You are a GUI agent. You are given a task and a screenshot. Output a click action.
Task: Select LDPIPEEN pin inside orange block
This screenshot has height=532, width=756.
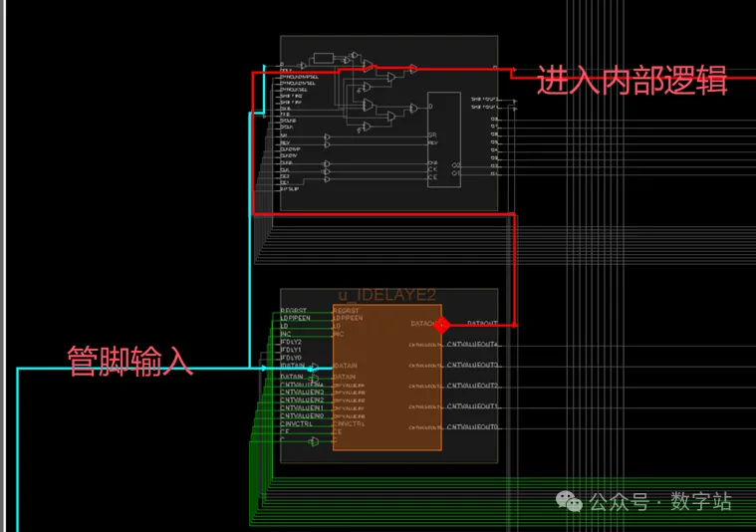(x=348, y=319)
